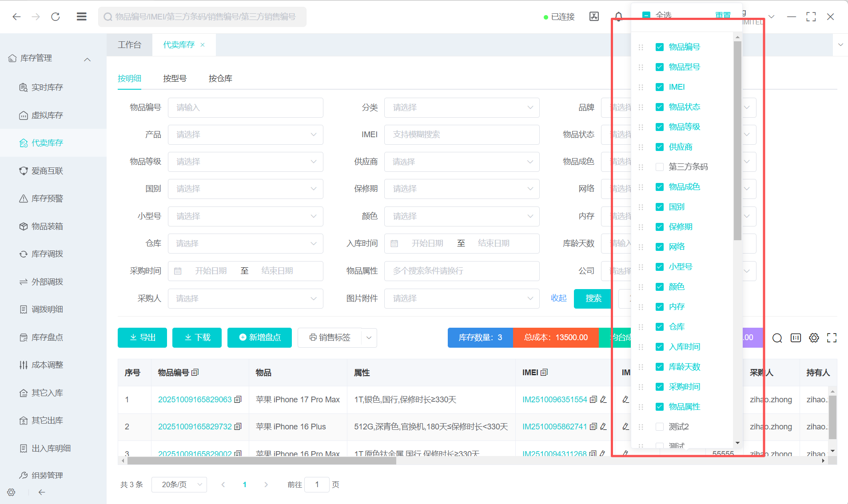Click the notification bell icon
Image resolution: width=848 pixels, height=504 pixels.
tap(618, 17)
